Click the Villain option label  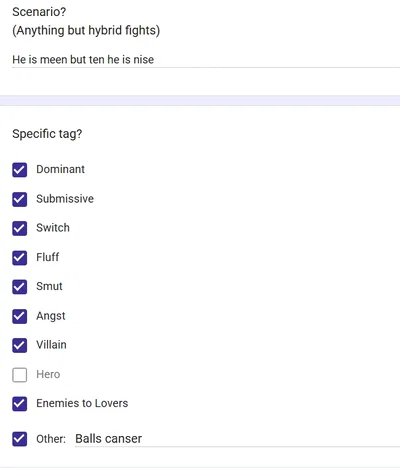click(51, 345)
